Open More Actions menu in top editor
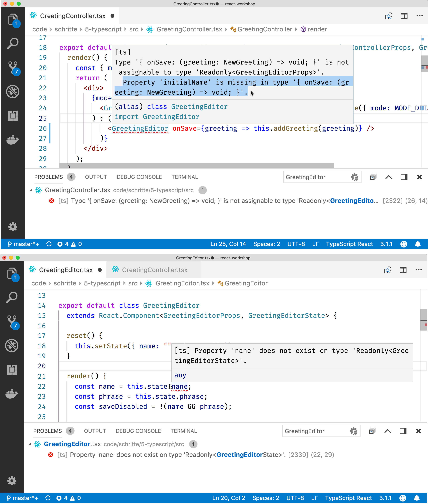 point(419,16)
